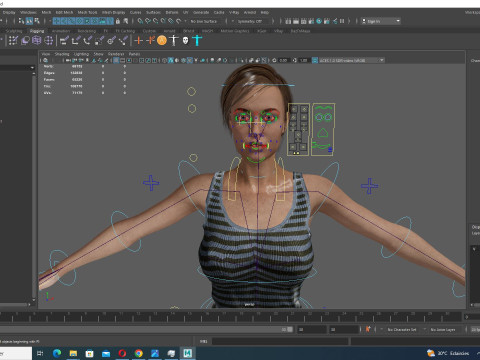480x360 pixels.
Task: Click the exposure value field showing 1.00
Action: coord(303,60)
